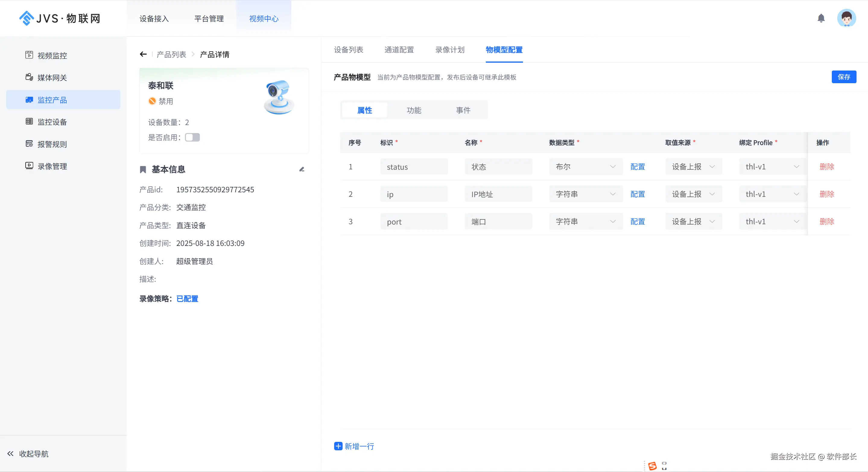Open thl-v1 Profile dropdown in port row
Viewport: 868px width, 472px height.
coord(772,222)
